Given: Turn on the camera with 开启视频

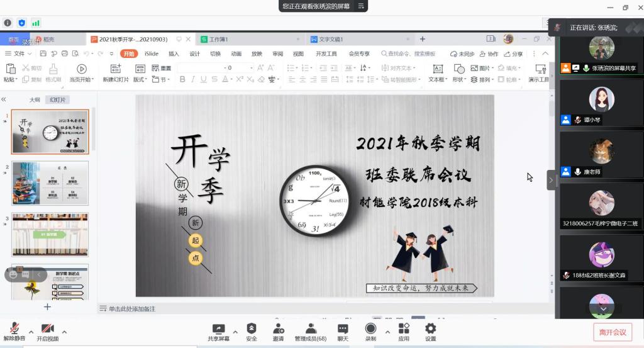Looking at the screenshot, I should [x=47, y=330].
